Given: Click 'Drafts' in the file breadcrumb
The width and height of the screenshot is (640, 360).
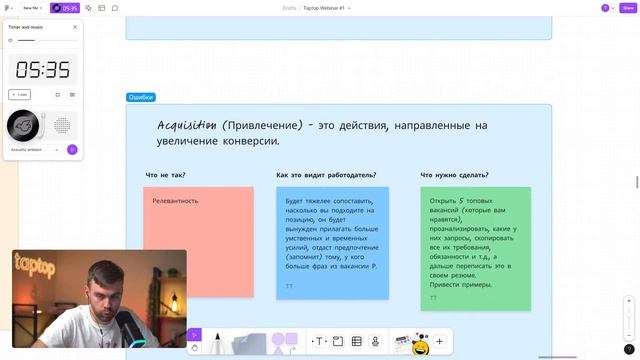Looking at the screenshot, I should click(x=289, y=8).
